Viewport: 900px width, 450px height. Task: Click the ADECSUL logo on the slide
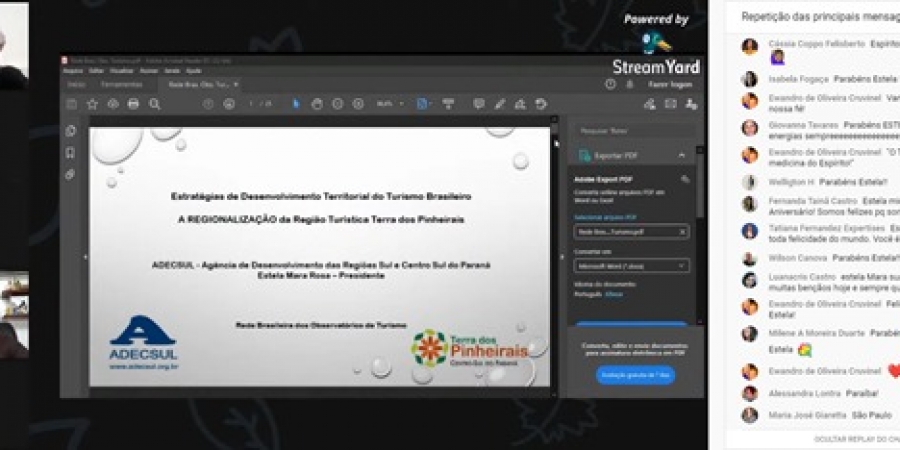point(143,342)
